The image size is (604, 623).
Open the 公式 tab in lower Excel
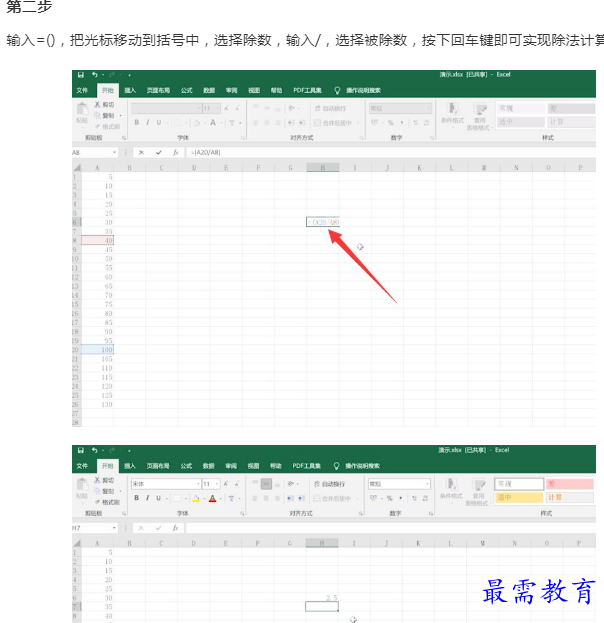(x=186, y=465)
